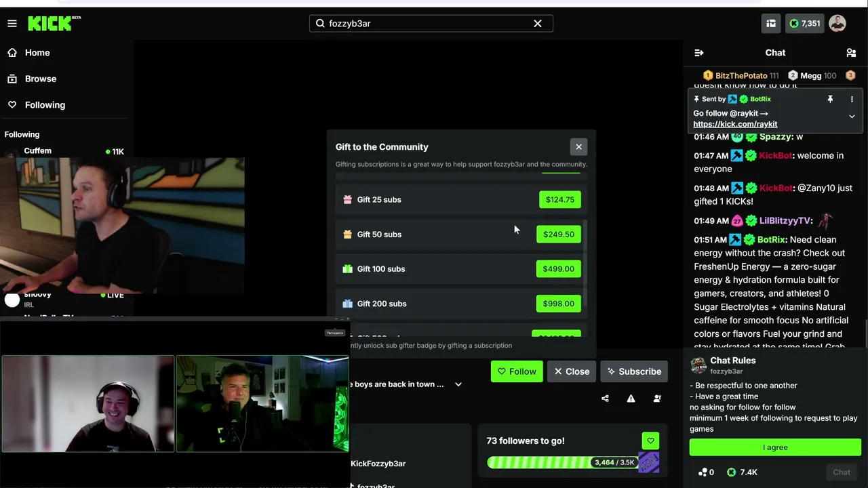Click Megg in the gifter leaderboard
Image resolution: width=868 pixels, height=488 pixels.
click(x=812, y=76)
